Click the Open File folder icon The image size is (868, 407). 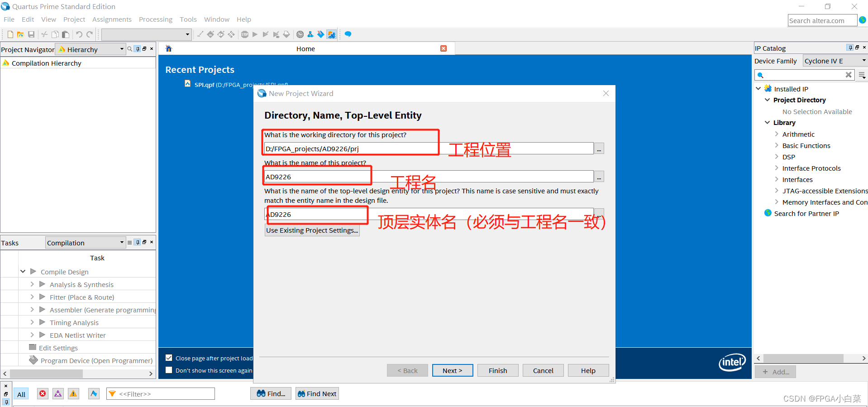(x=20, y=34)
